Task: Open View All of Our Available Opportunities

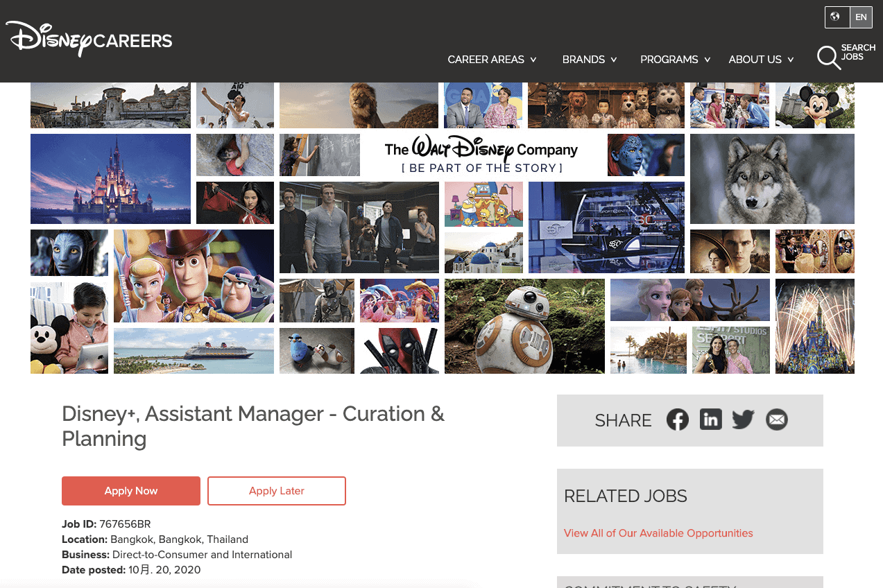Action: [658, 533]
